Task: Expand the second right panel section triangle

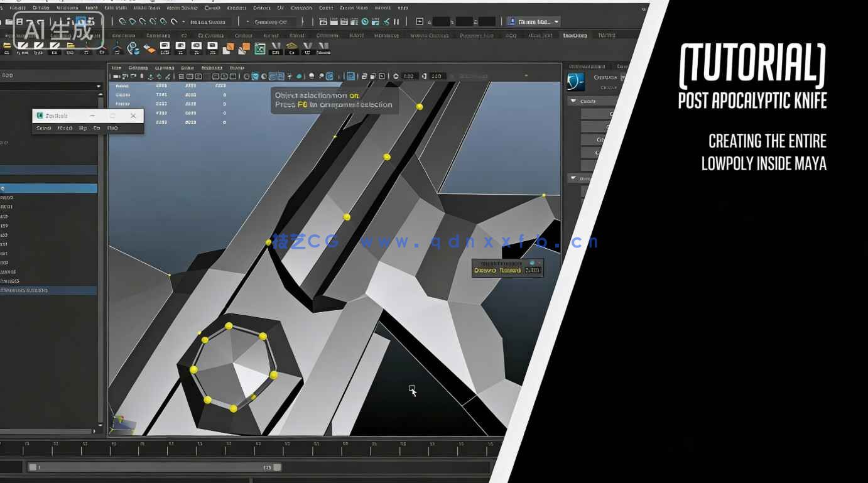Action: point(573,178)
